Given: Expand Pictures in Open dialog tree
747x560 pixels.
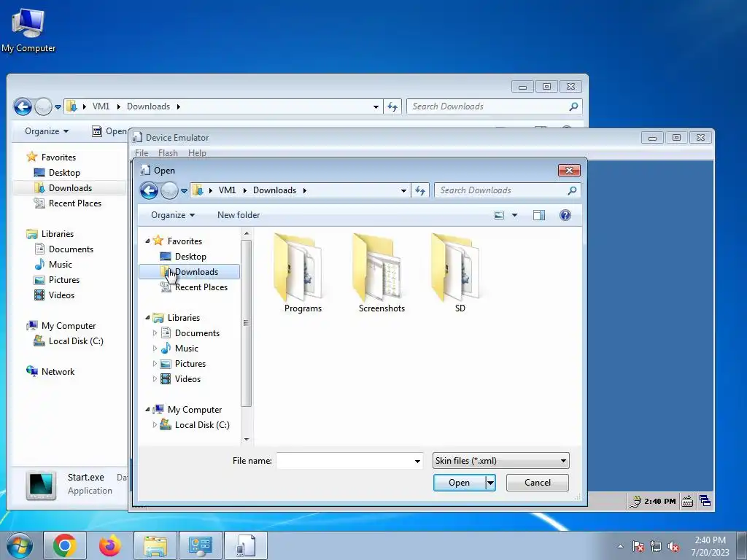Looking at the screenshot, I should [x=155, y=364].
